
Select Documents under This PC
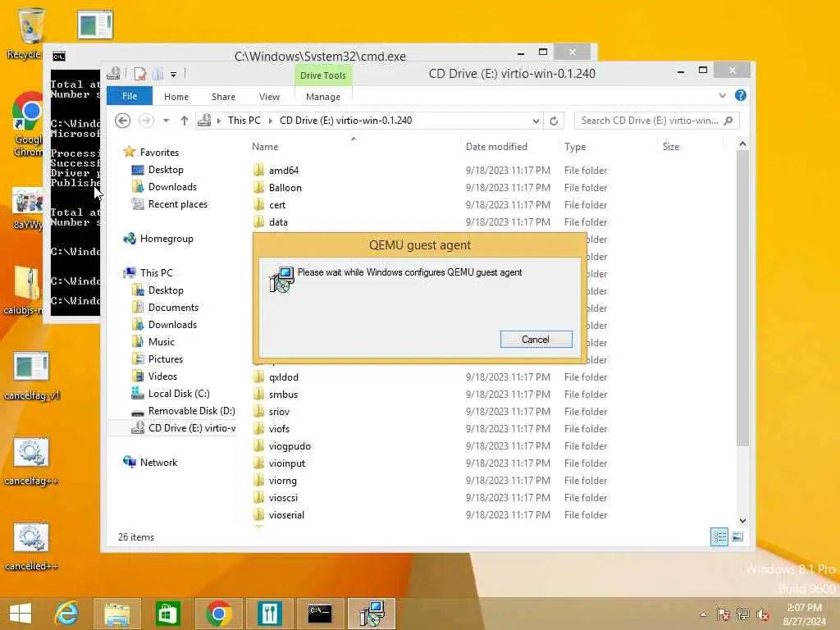[173, 307]
